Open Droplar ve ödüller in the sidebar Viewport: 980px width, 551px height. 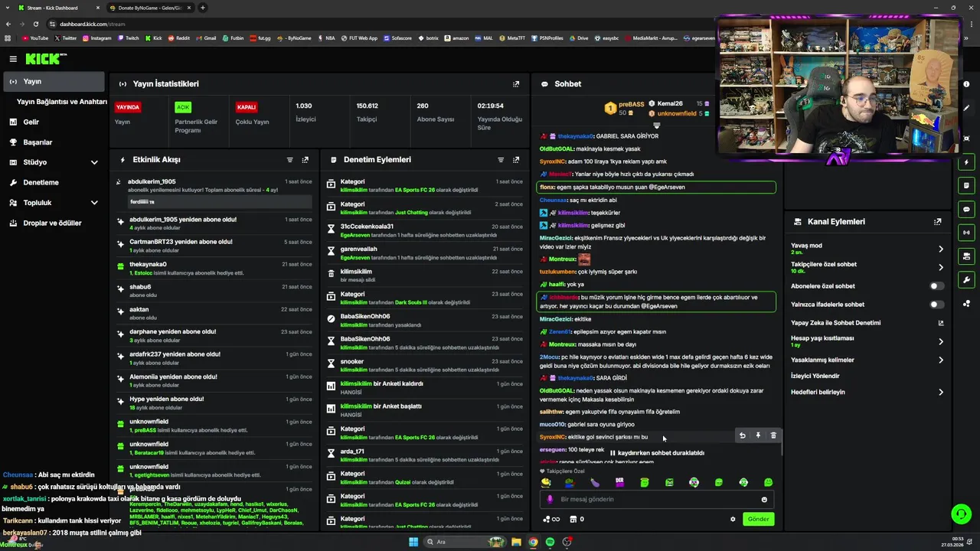(x=53, y=223)
